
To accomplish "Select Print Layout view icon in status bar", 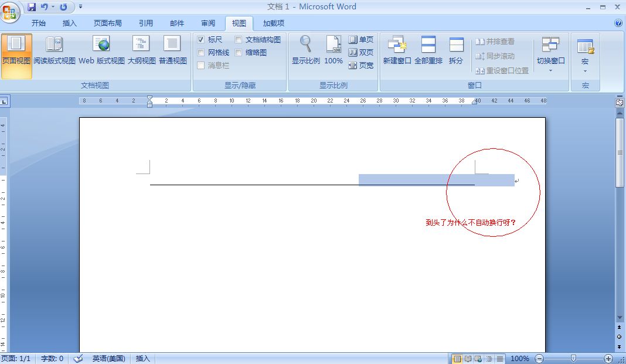I will point(458,359).
